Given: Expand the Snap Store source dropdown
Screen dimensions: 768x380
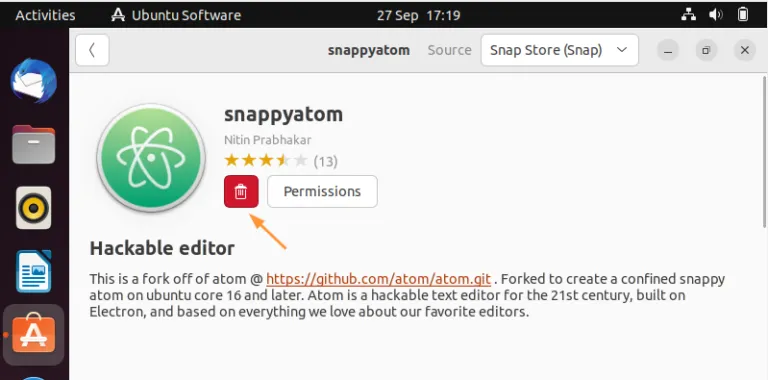Looking at the screenshot, I should [559, 50].
